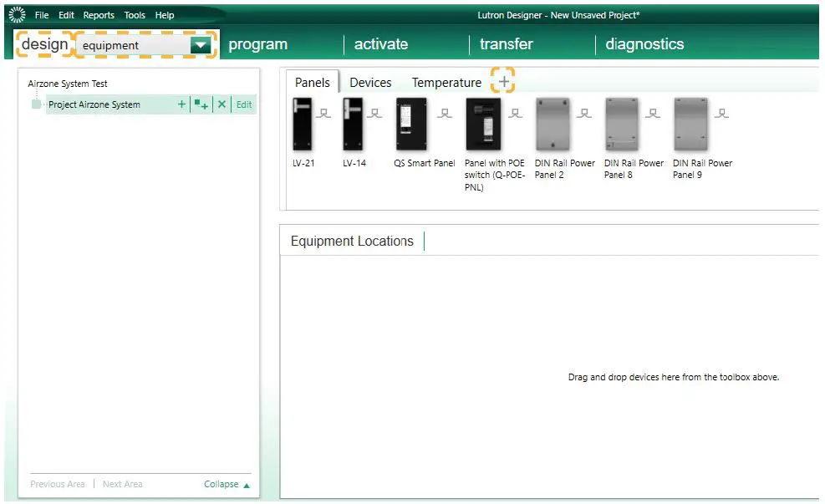Delete Project Airzone System with the X icon
Viewport: 825px width, 504px height.
[x=221, y=104]
